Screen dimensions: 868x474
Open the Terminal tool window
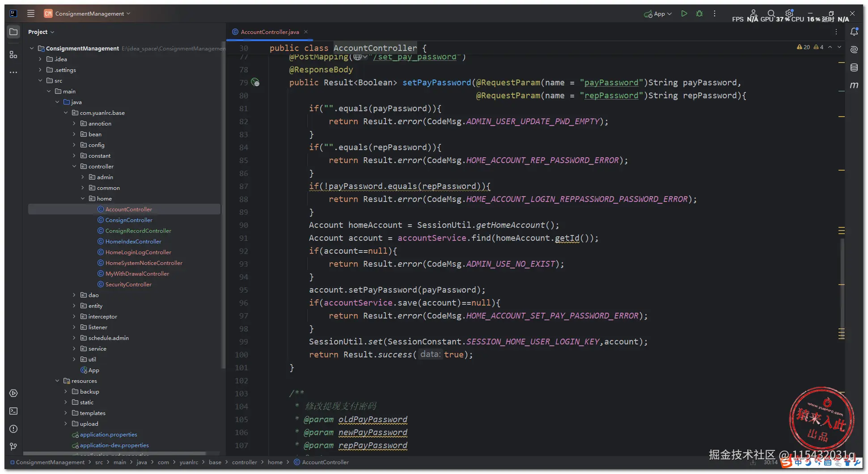pyautogui.click(x=13, y=411)
